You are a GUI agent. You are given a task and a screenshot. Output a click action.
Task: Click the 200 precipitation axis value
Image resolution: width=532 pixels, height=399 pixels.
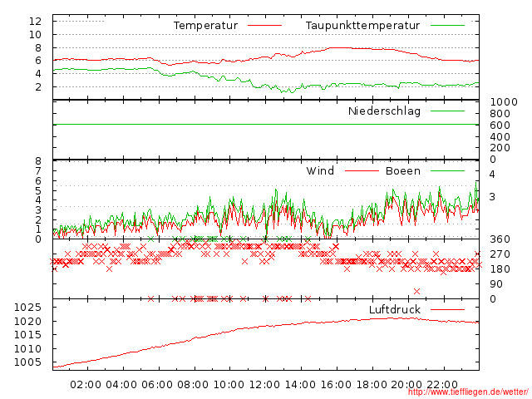500,148
